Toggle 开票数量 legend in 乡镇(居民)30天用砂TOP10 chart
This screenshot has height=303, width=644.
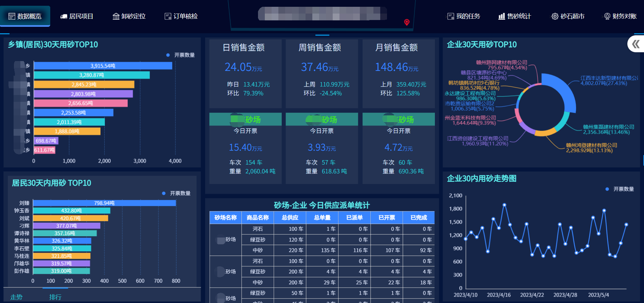pyautogui.click(x=181, y=55)
